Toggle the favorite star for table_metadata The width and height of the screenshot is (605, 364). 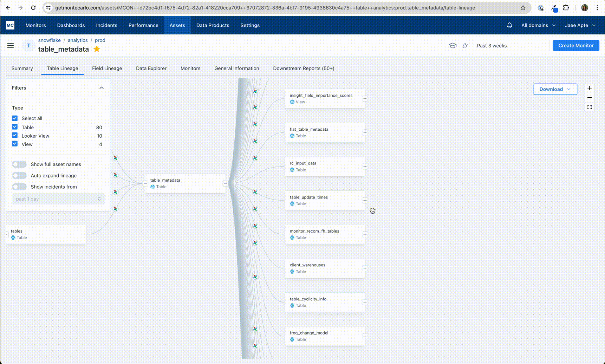97,49
